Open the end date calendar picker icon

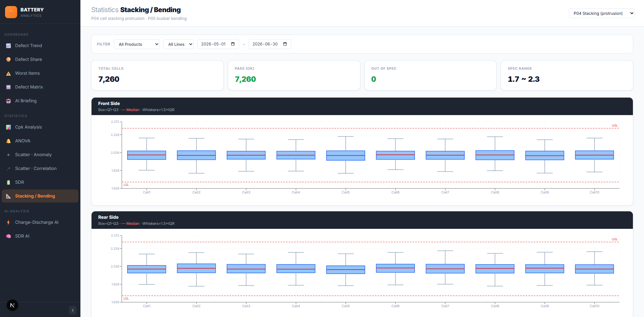click(285, 44)
